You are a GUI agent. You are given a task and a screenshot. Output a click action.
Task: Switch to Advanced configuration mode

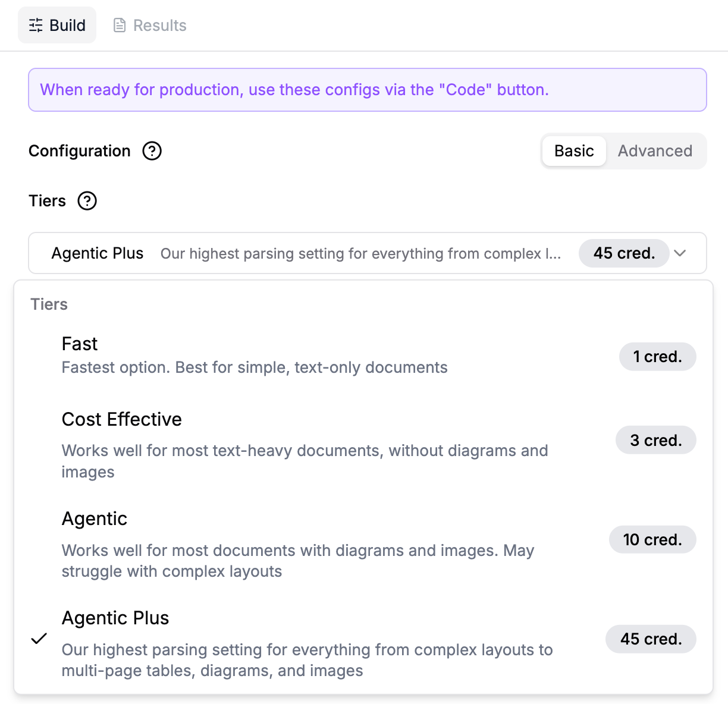[x=655, y=151]
